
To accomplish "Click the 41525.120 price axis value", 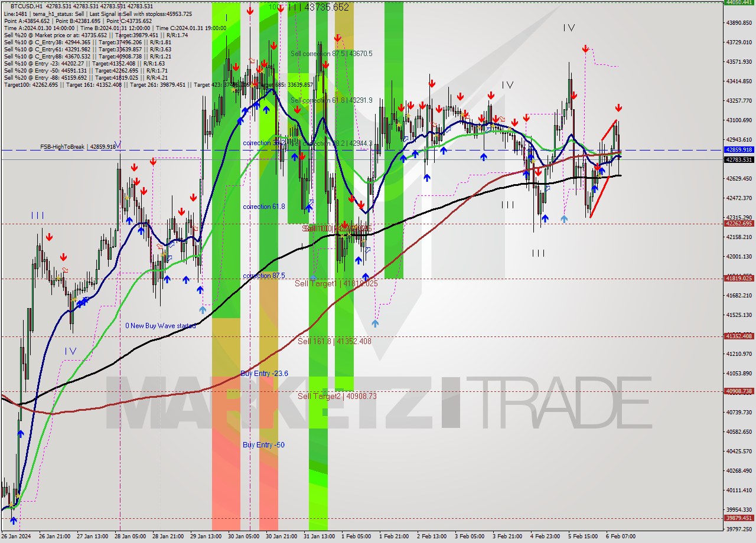I will click(739, 315).
